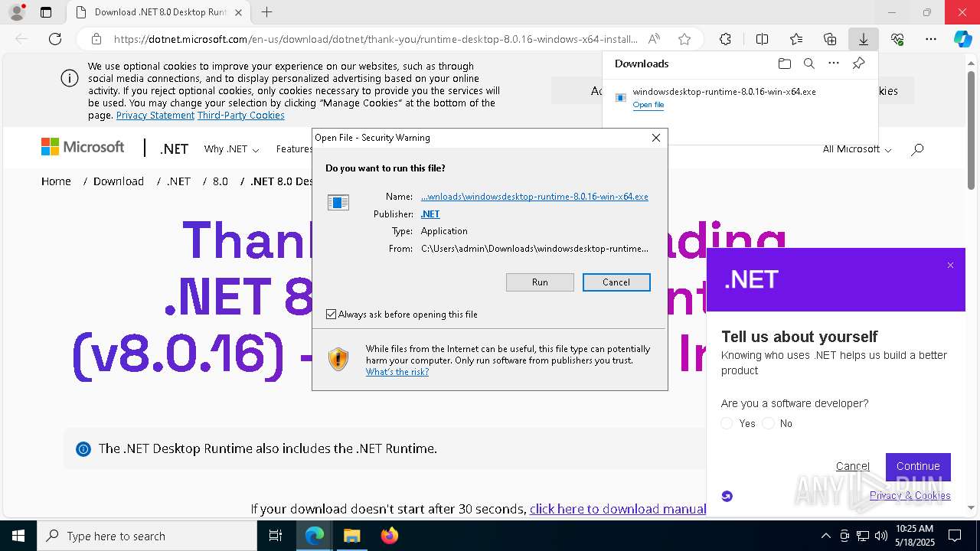Click the browser address bar URL
The image size is (980, 551).
tap(375, 39)
